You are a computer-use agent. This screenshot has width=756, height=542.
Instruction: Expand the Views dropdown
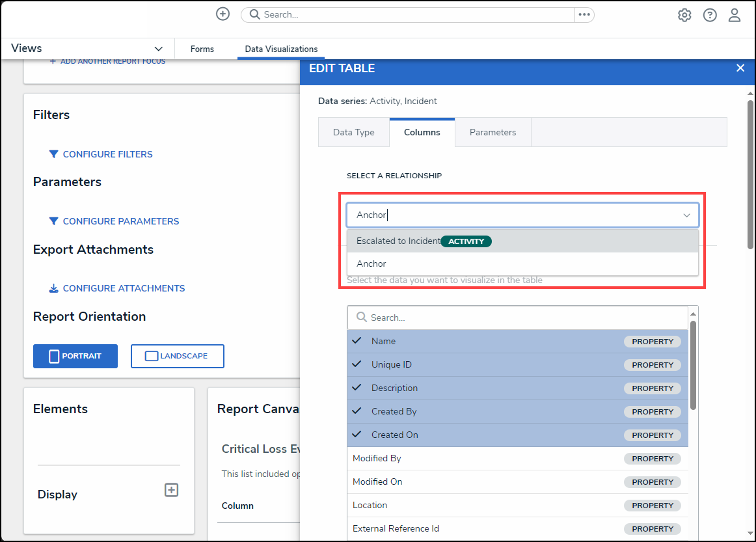[x=158, y=49]
